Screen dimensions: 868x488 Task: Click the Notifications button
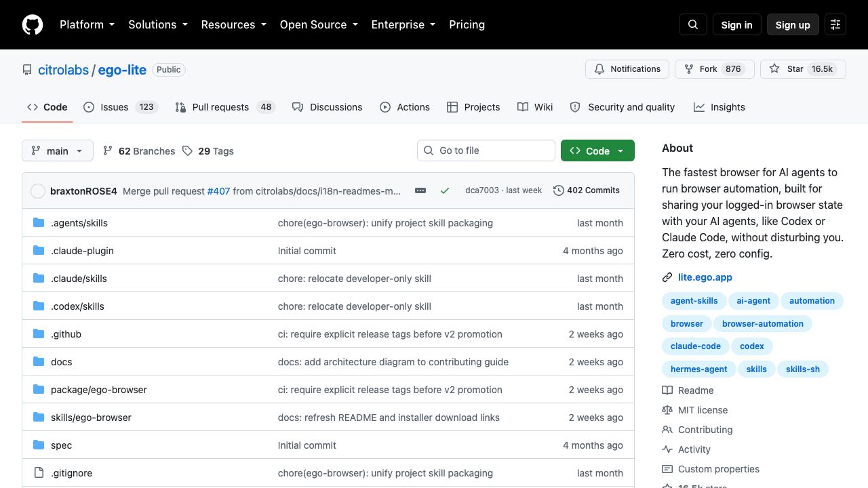[627, 69]
